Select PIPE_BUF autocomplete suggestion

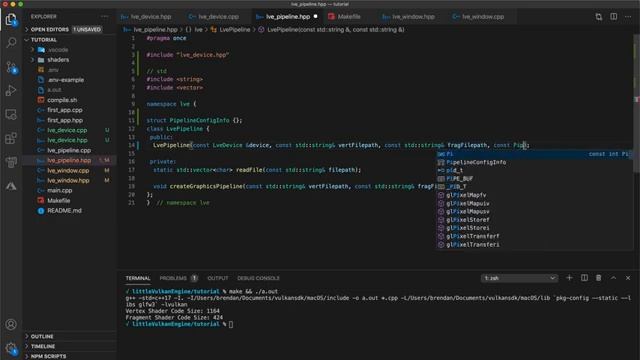pyautogui.click(x=534, y=178)
